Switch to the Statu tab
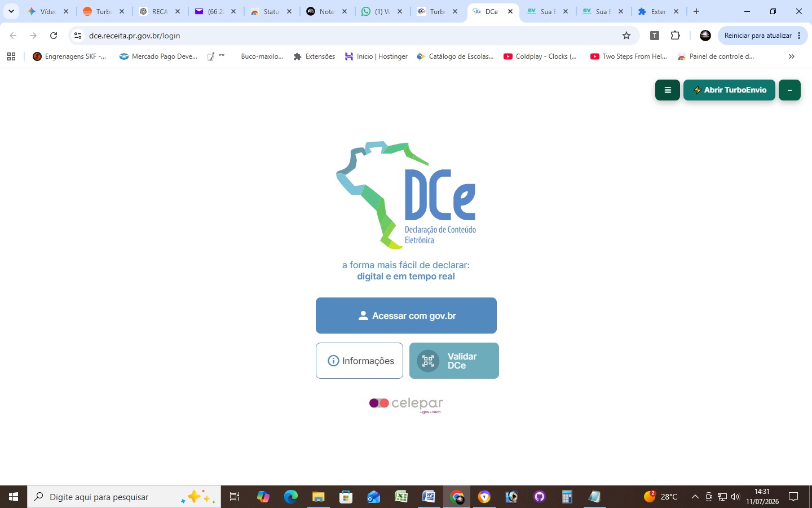Screen dimensions: 812x508 click(x=271, y=11)
